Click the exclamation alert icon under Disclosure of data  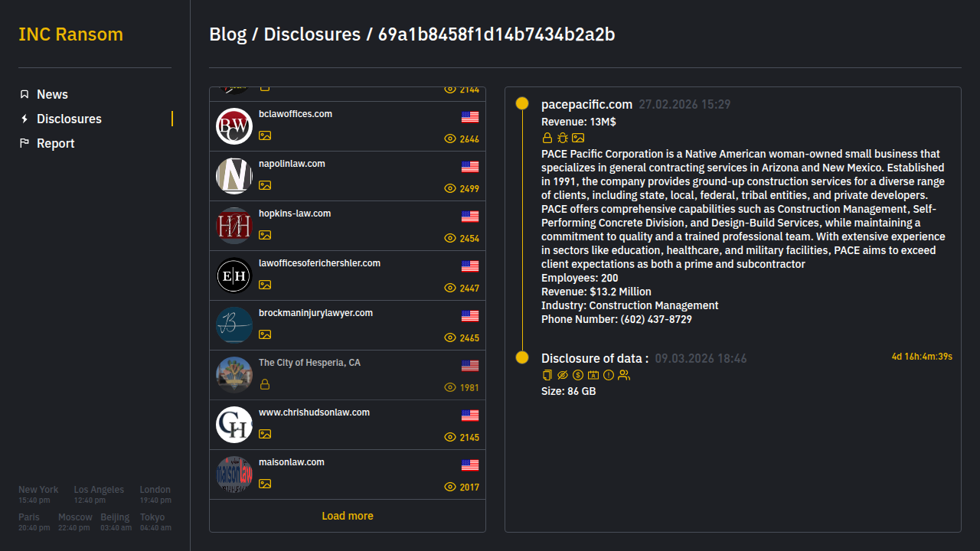pos(609,375)
